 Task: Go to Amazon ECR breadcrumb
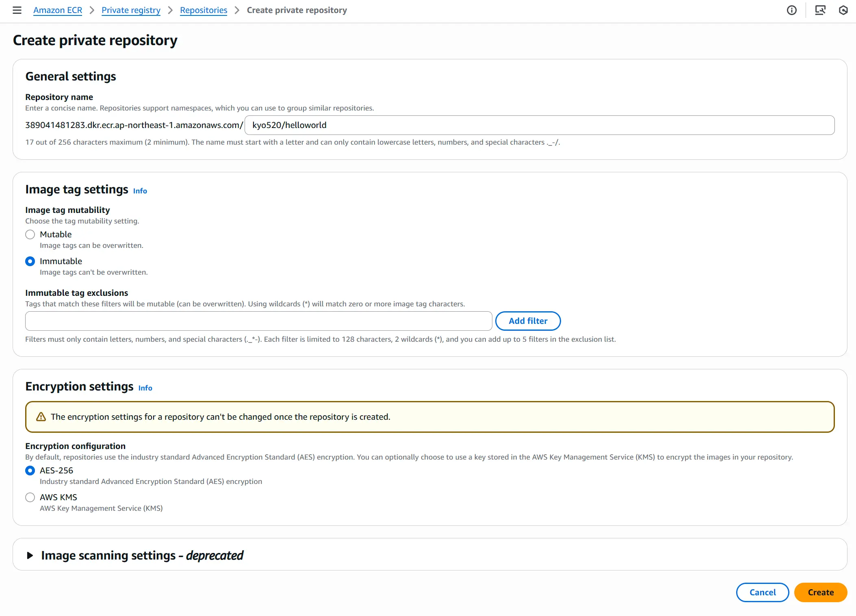point(58,10)
